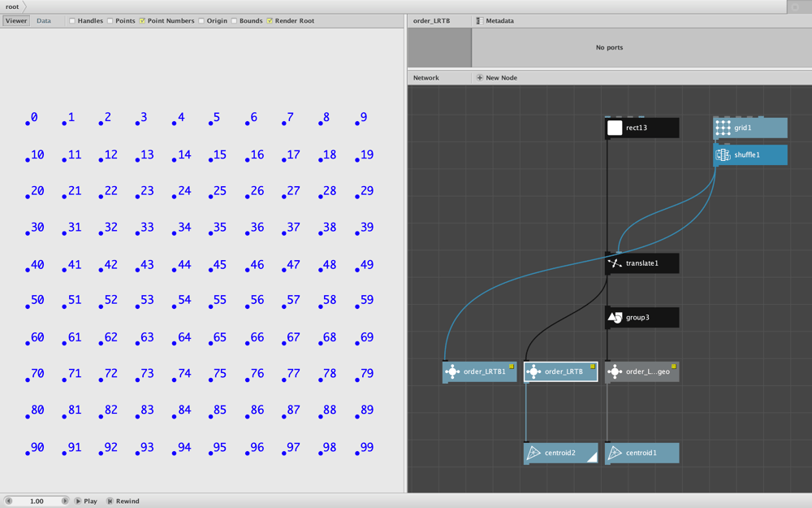Enable the Handles checkbox
Viewport: 812px width, 508px height.
[x=72, y=21]
